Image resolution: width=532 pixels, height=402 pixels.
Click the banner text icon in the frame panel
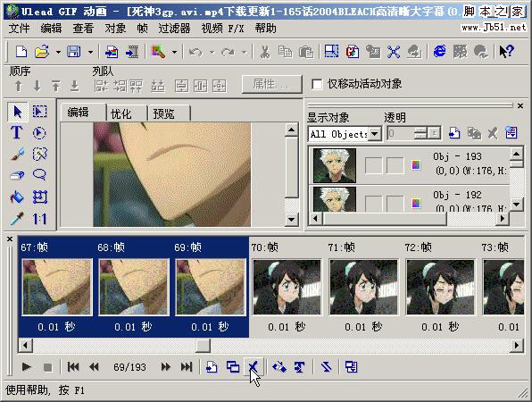click(299, 367)
